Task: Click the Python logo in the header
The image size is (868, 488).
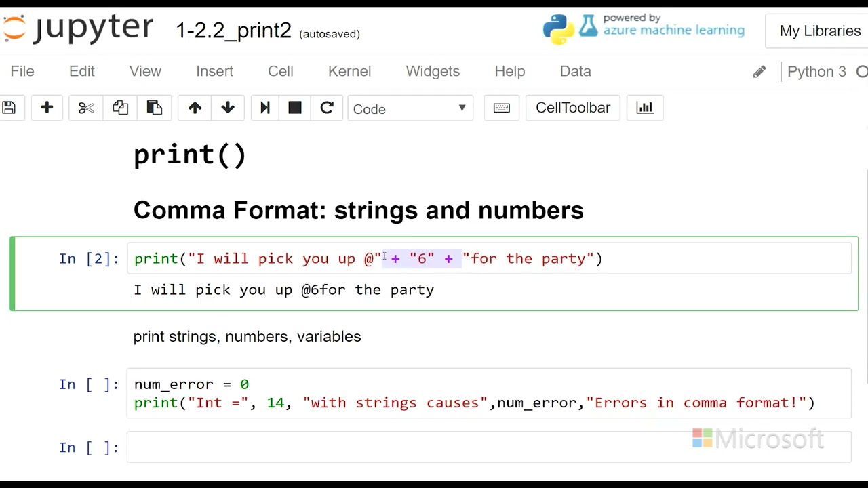Action: click(559, 29)
